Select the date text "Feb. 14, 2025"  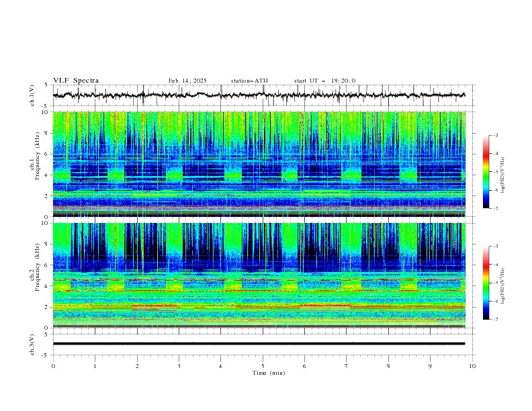[x=187, y=81]
